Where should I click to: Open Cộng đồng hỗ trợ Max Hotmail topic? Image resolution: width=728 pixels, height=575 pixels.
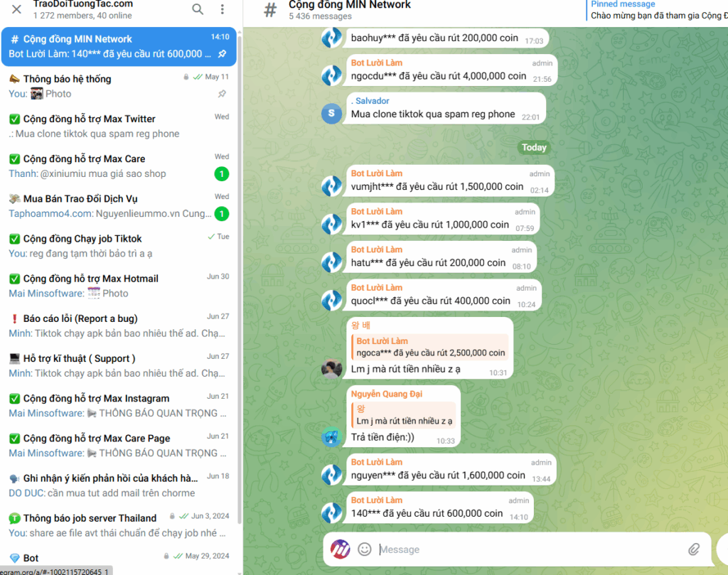click(119, 286)
